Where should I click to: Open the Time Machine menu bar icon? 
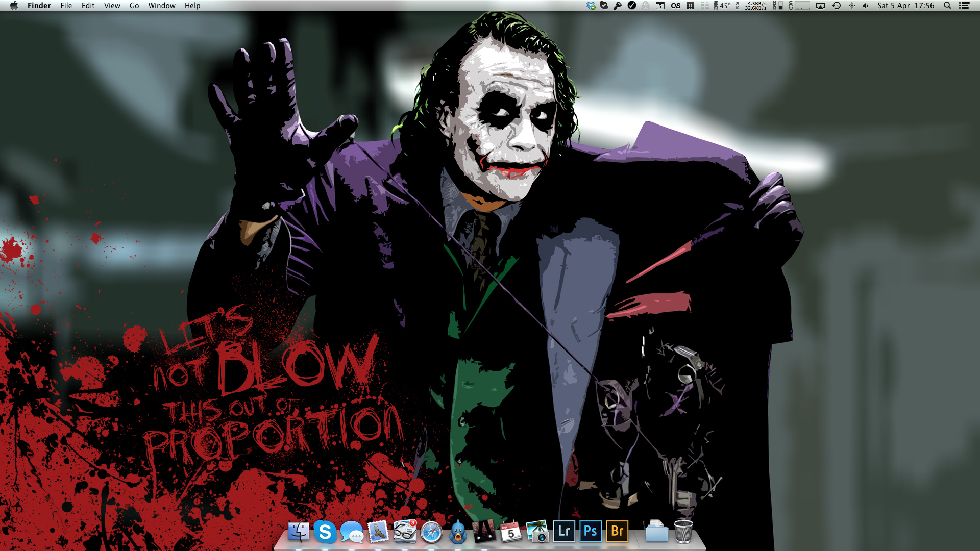837,6
